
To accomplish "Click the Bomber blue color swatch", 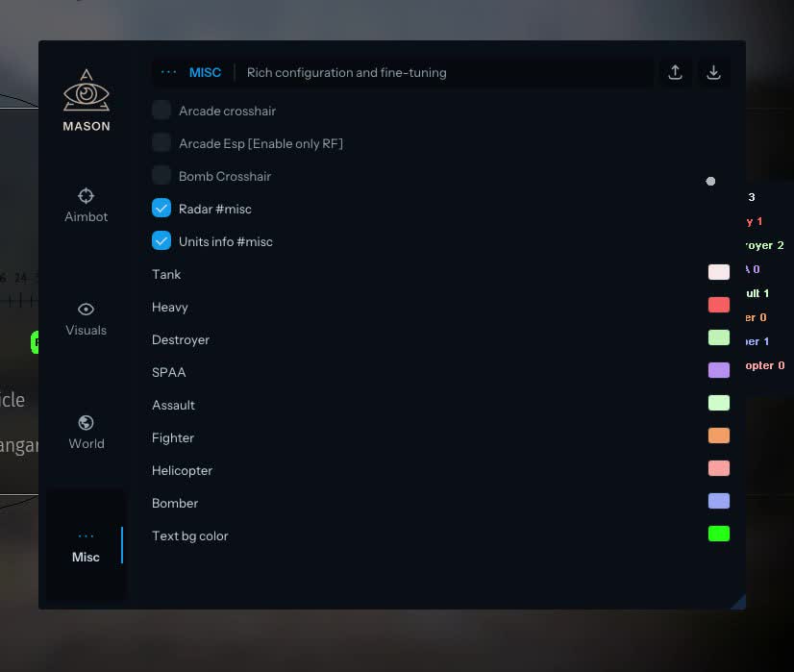I will pyautogui.click(x=718, y=502).
